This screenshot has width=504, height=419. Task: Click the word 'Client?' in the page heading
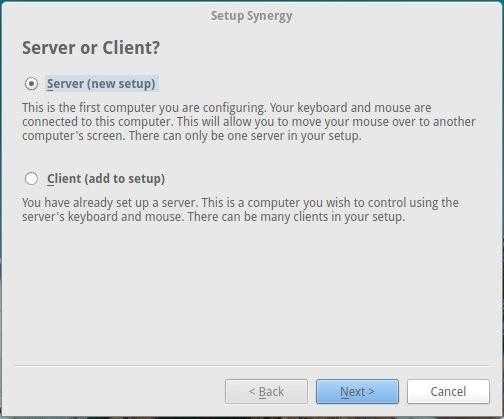point(131,48)
